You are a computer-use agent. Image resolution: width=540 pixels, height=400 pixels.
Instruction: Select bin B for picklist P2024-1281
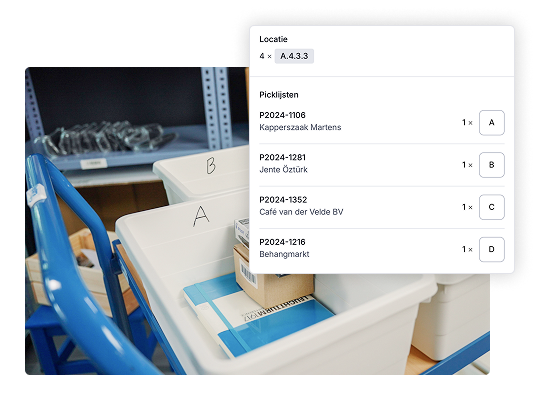(x=491, y=165)
